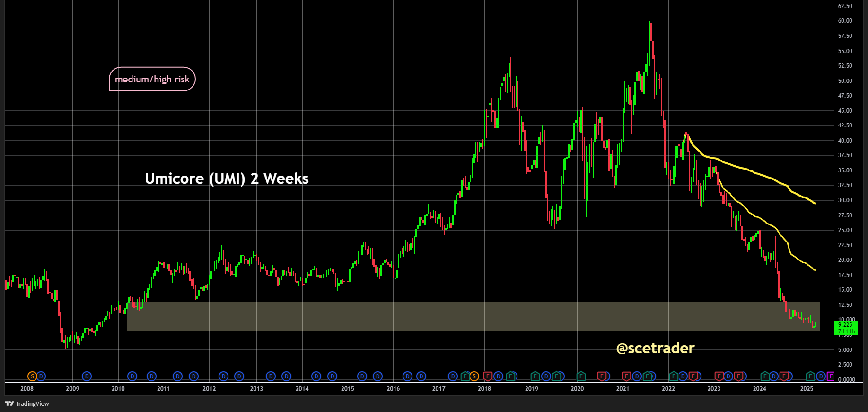The width and height of the screenshot is (868, 412).
Task: Click the red earnings marker in early 2021
Action: 626,376
